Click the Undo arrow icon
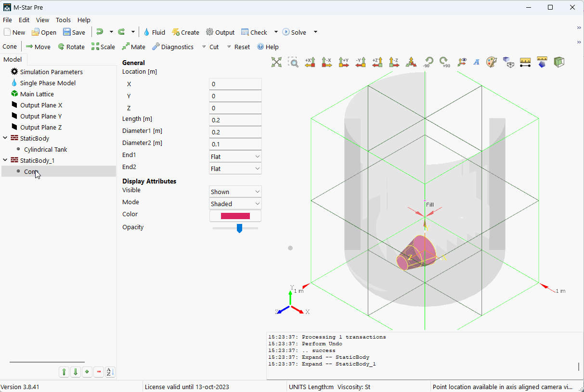The width and height of the screenshot is (584, 392). click(100, 32)
